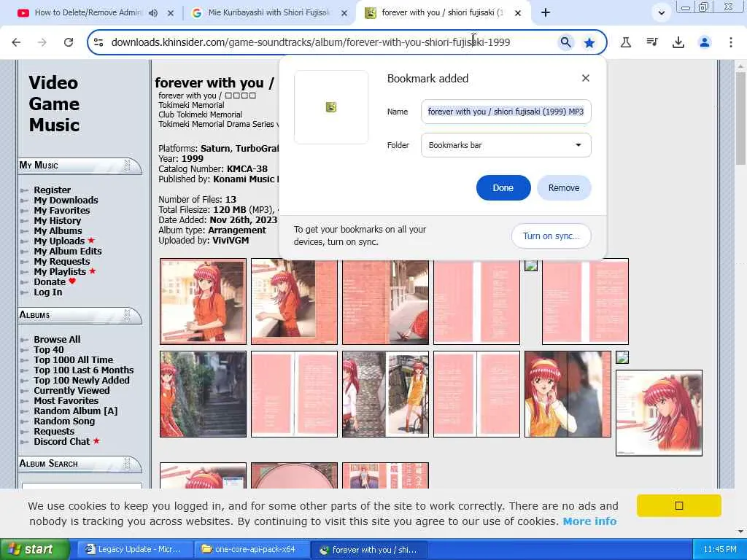The image size is (747, 560).
Task: Dismiss cookie notice with yellow button
Action: pyautogui.click(x=679, y=505)
